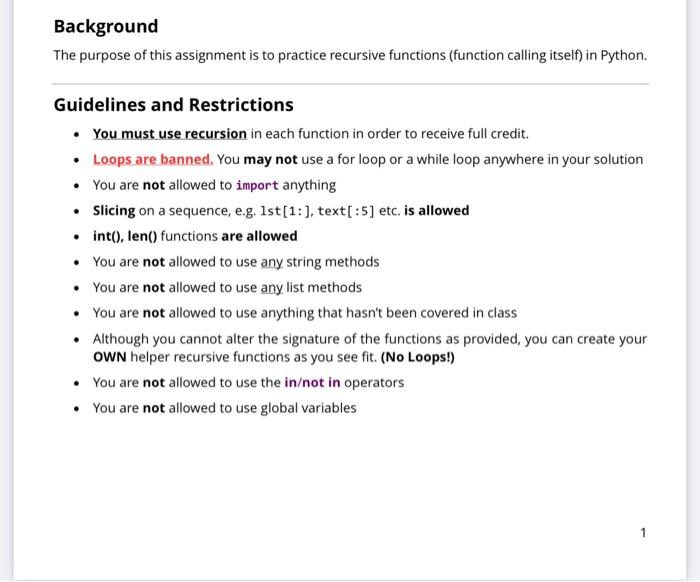Click the 'global variables' bullet line
The height and width of the screenshot is (582, 700).
point(225,408)
